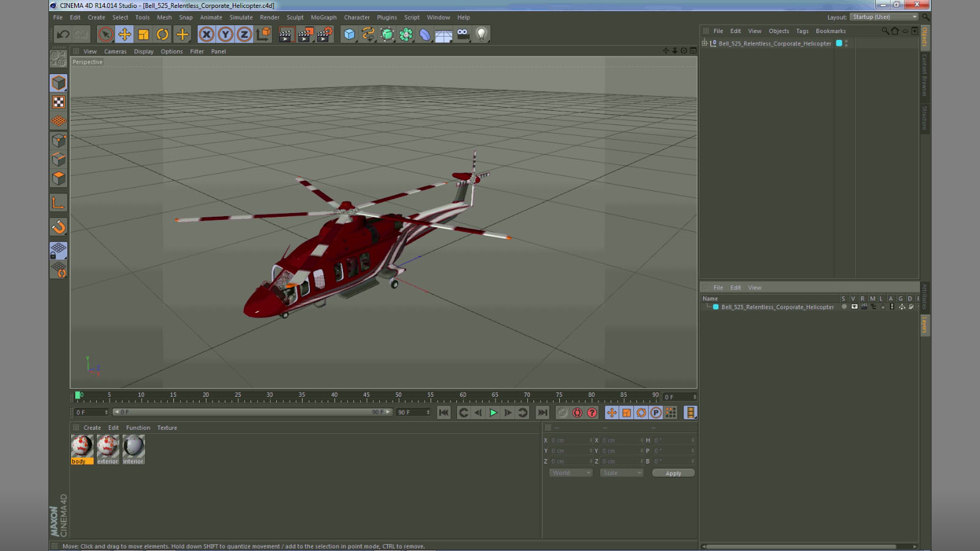Switch to Model mode cube icon
This screenshot has height=551, width=980.
click(x=59, y=83)
